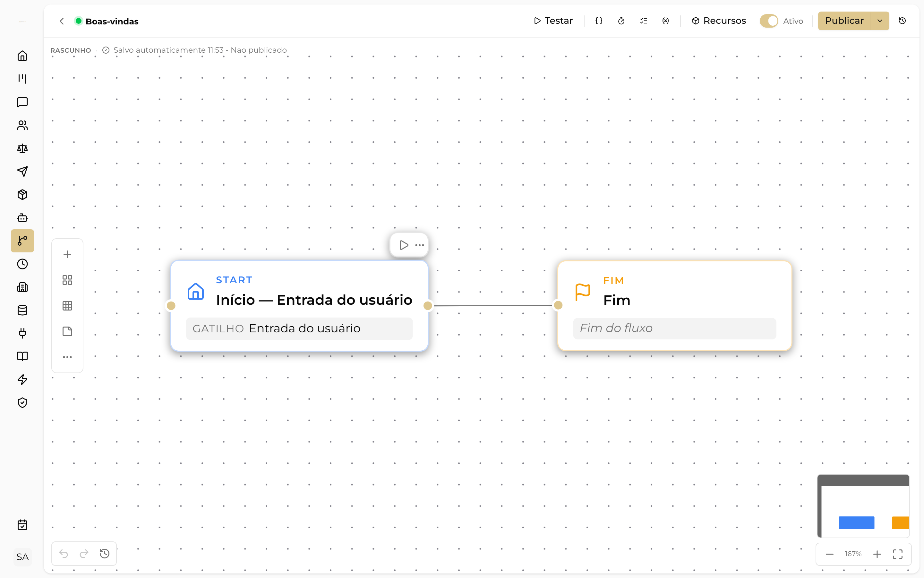Viewport: 924px width, 578px height.
Task: Select the Fim node
Action: (675, 306)
